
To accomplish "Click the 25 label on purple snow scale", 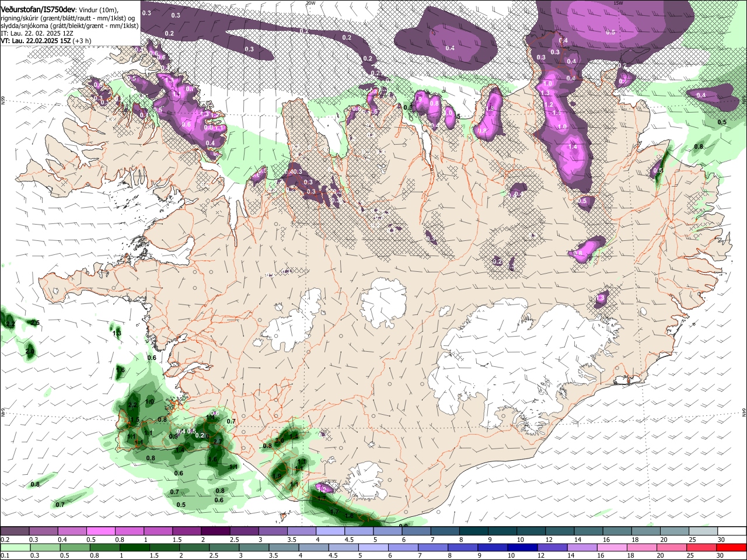I will tap(692, 540).
